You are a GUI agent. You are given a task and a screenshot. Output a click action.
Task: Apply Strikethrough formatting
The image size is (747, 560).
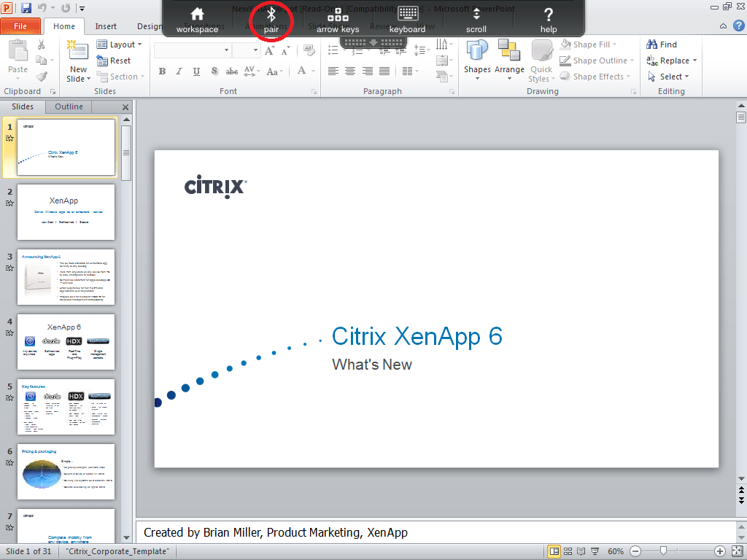[232, 71]
